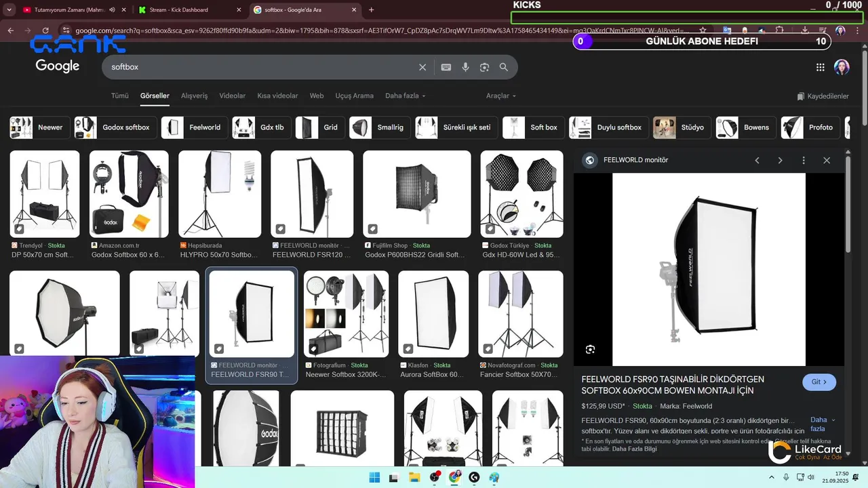Bookmark this page with the star icon
The image size is (868, 488).
[x=703, y=30]
